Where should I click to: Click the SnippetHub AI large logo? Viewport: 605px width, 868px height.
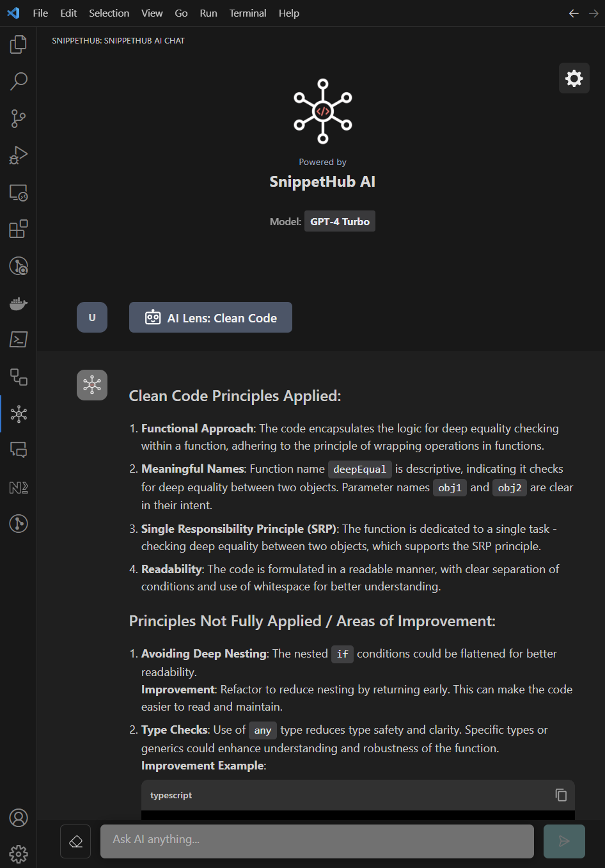pos(323,111)
